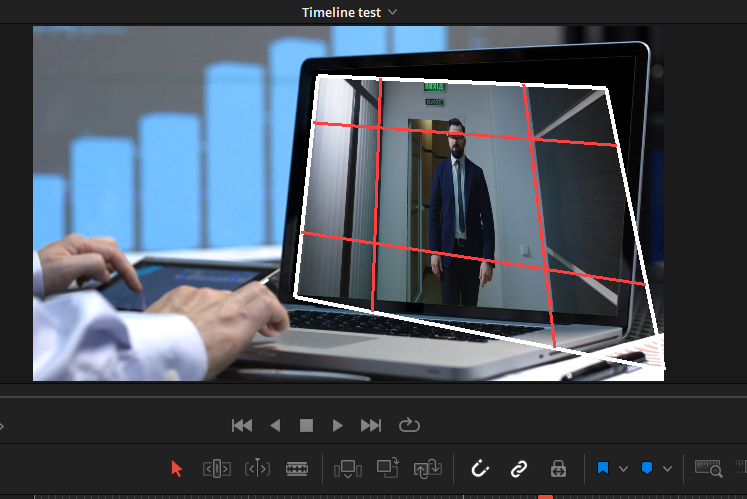
Task: Choose the Dynamic Trim Mode tool
Action: [257, 468]
